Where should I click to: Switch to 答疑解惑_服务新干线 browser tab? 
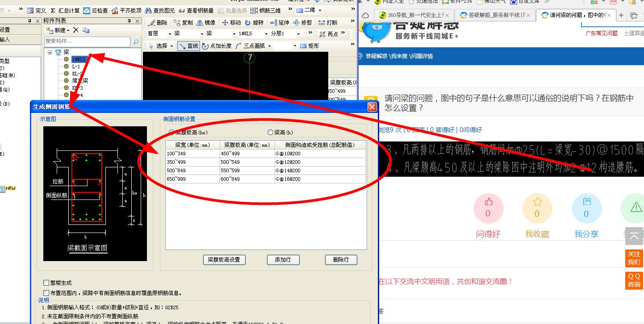[495, 15]
